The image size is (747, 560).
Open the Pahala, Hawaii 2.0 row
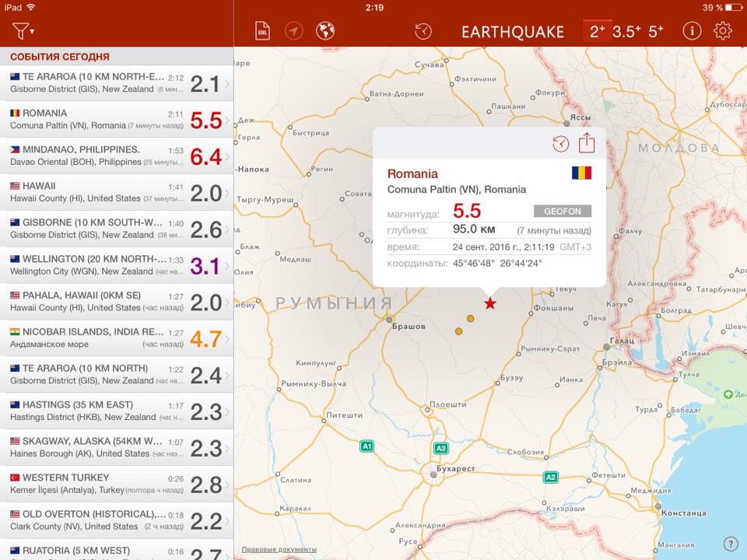click(117, 302)
